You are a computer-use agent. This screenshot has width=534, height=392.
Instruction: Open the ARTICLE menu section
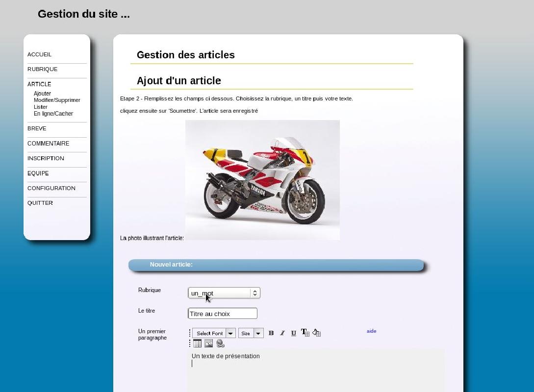point(39,84)
